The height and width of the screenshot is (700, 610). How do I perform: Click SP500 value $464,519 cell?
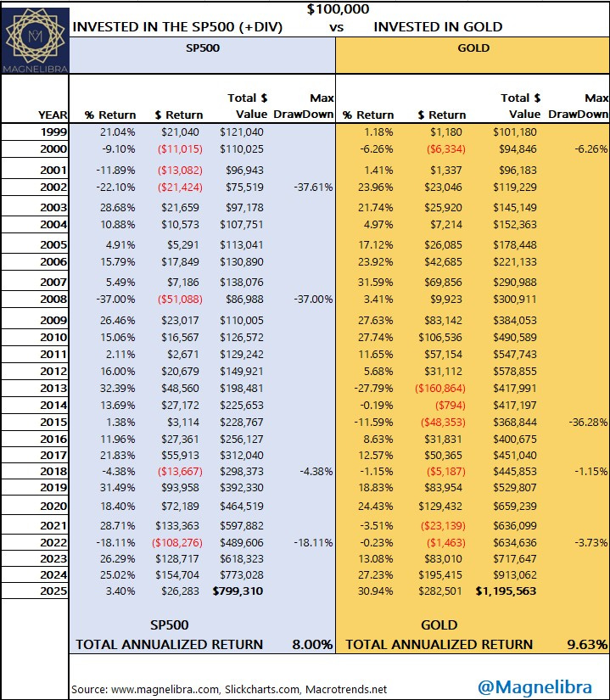(x=242, y=507)
